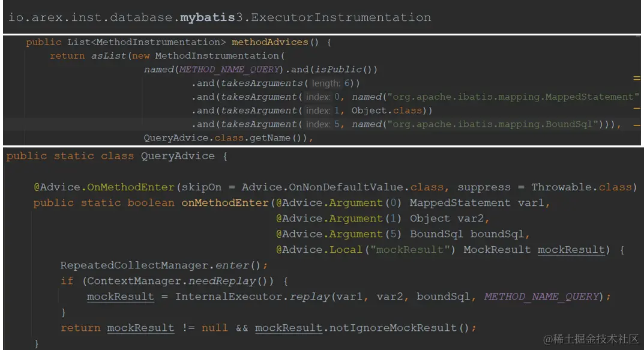The height and width of the screenshot is (350, 644).
Task: Select Advice.OnNonDefaultValue.class value
Action: pos(343,187)
